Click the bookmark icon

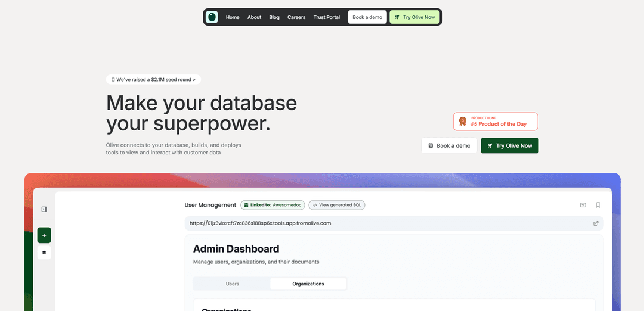(x=598, y=205)
